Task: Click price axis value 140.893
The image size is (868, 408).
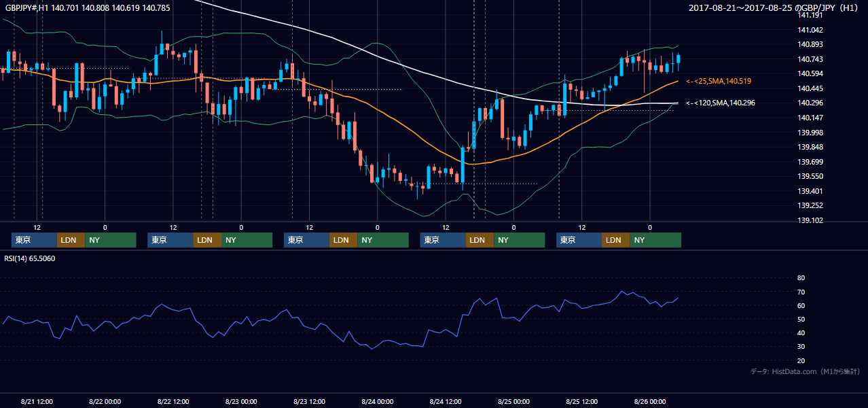Action: pos(810,44)
